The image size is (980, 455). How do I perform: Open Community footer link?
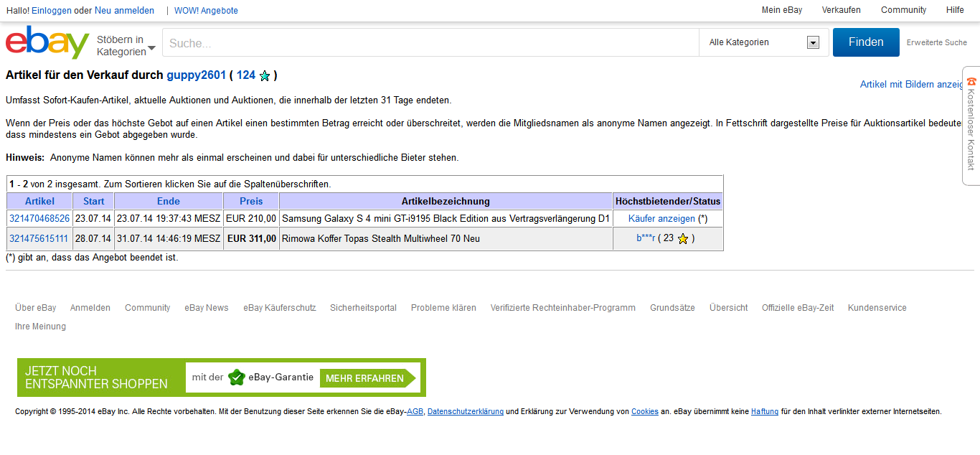pos(148,308)
